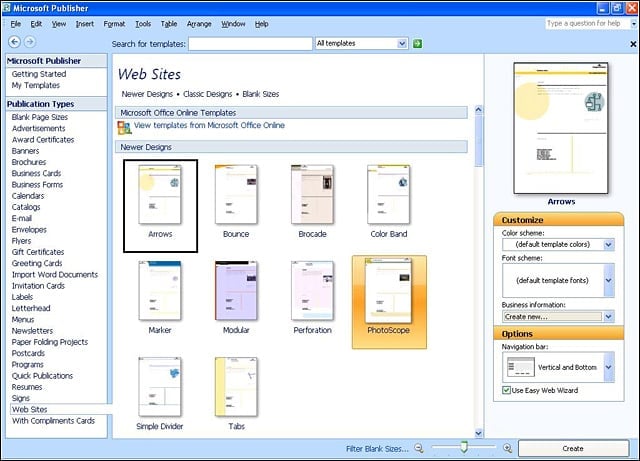Click the Back navigation arrow icon
The height and width of the screenshot is (461, 640).
click(14, 42)
